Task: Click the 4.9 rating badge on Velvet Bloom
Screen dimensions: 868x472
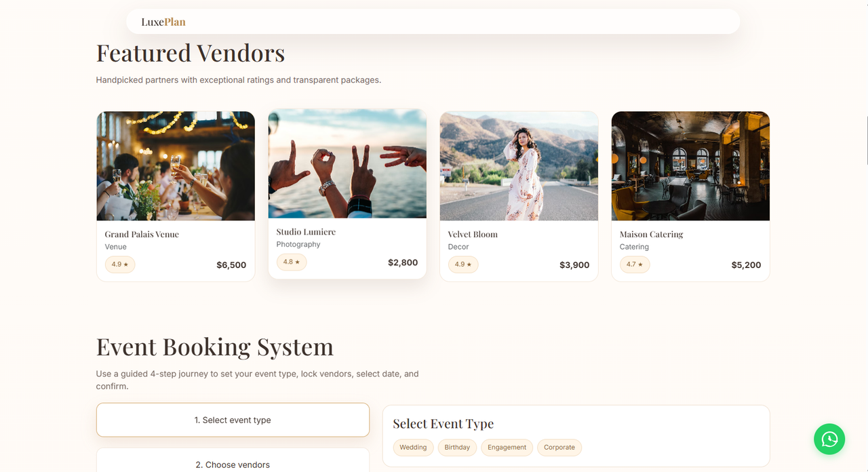Action: tap(463, 264)
